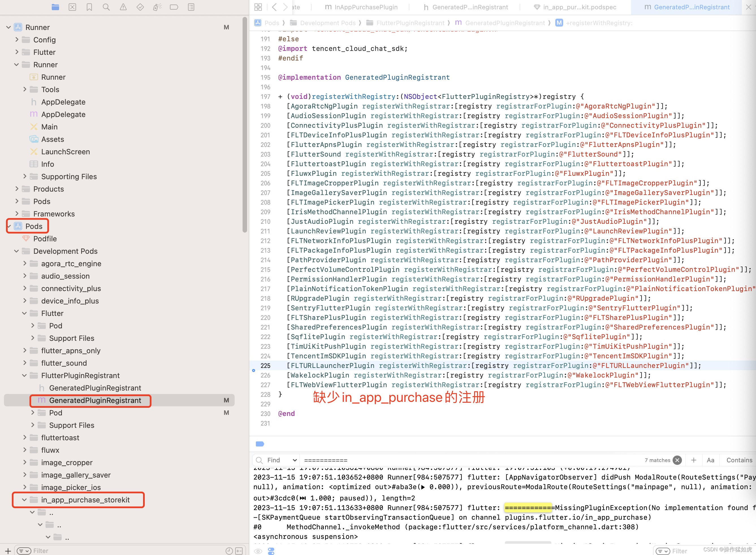Collapse the in_app_purchase_storekit folder

pyautogui.click(x=24, y=500)
